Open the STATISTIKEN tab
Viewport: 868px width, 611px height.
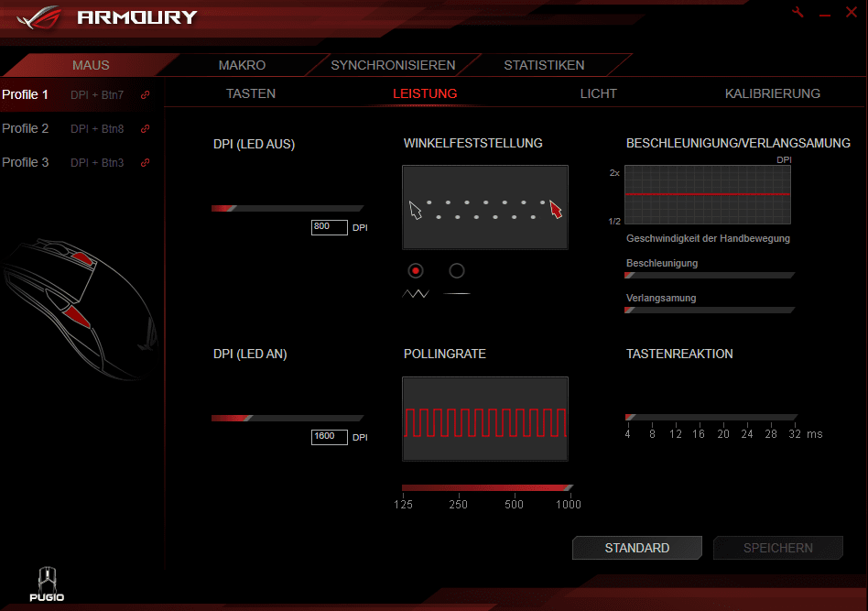tap(544, 65)
